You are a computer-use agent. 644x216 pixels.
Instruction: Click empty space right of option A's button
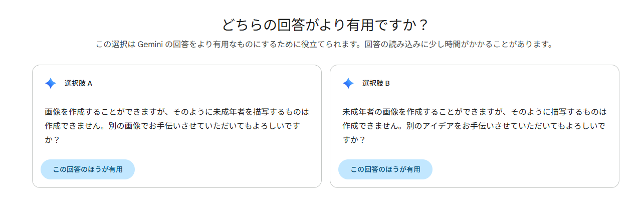pos(226,169)
